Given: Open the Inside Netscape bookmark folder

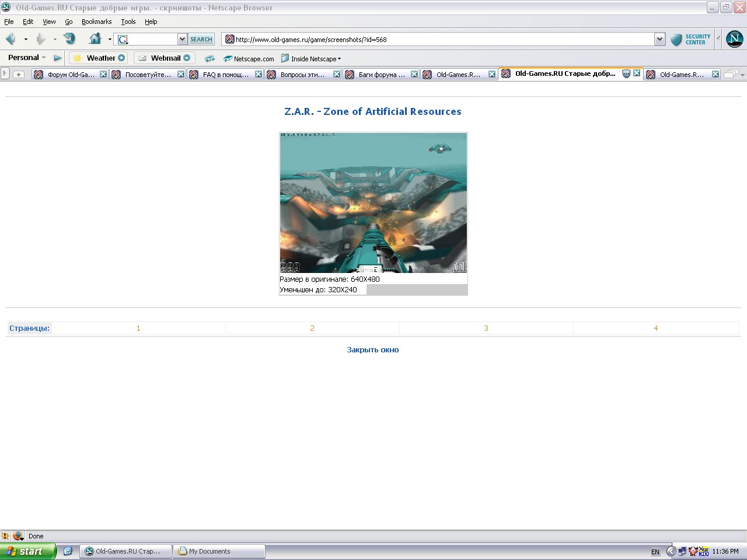Looking at the screenshot, I should (x=311, y=58).
